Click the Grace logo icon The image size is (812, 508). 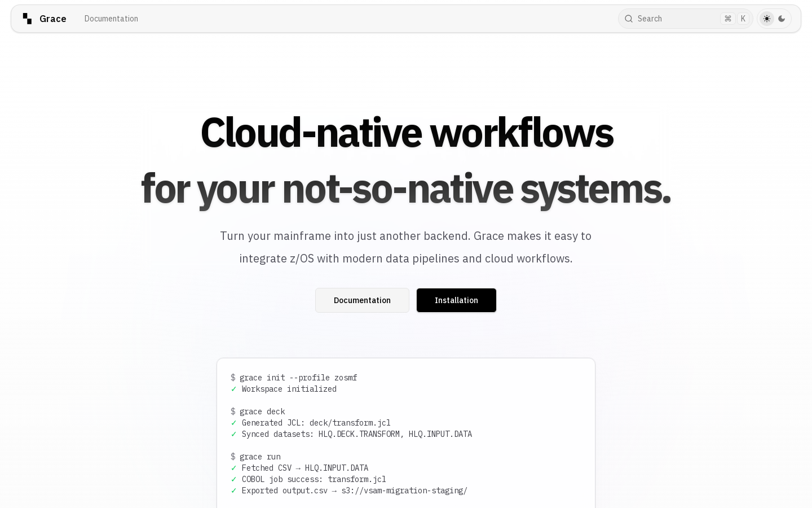pyautogui.click(x=27, y=19)
